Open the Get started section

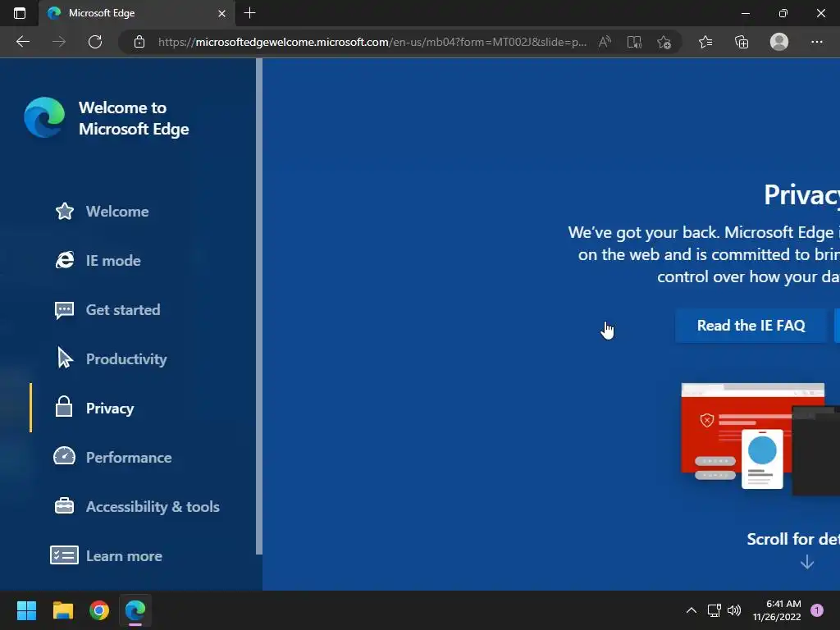123,310
